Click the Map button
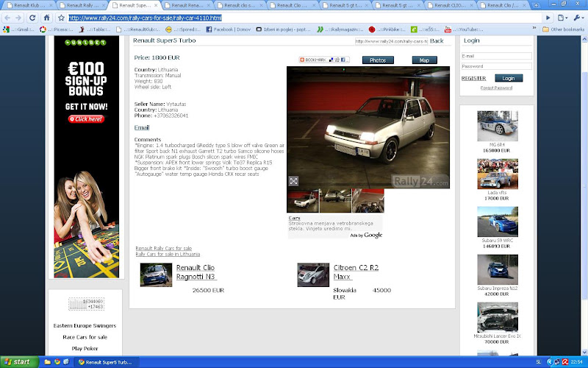 point(424,60)
